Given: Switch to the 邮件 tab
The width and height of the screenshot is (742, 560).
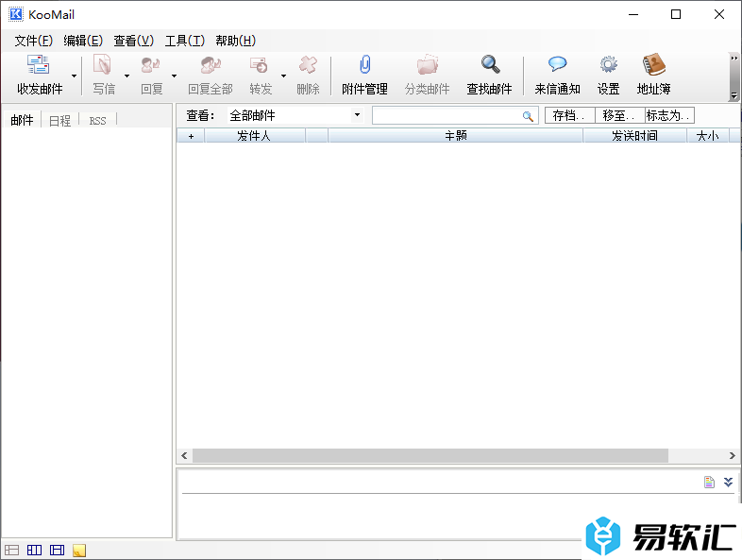Looking at the screenshot, I should (22, 120).
